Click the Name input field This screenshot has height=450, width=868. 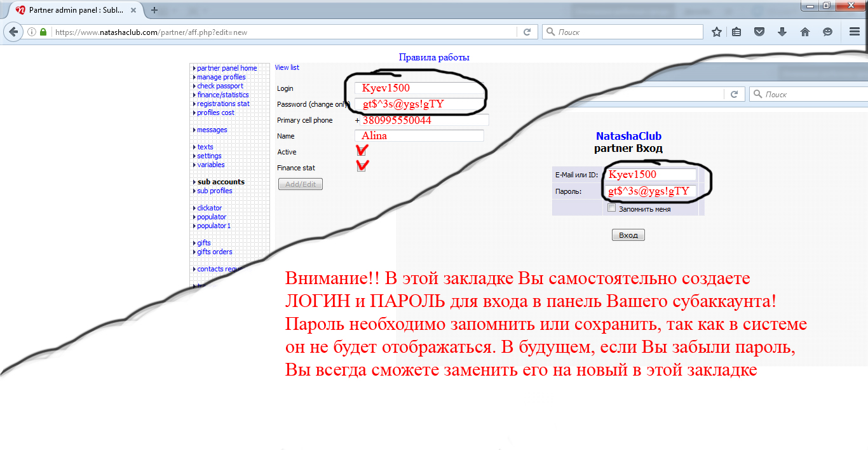(x=419, y=135)
